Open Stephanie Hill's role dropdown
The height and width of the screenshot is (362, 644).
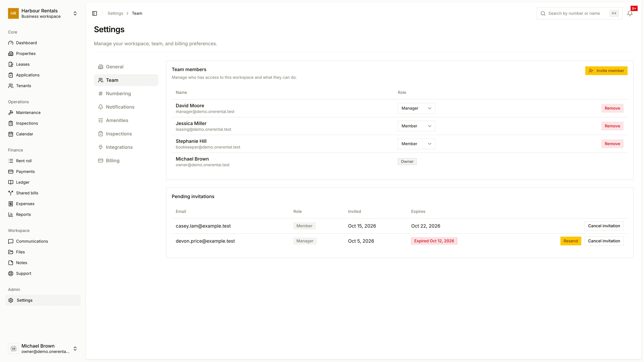[x=416, y=144]
